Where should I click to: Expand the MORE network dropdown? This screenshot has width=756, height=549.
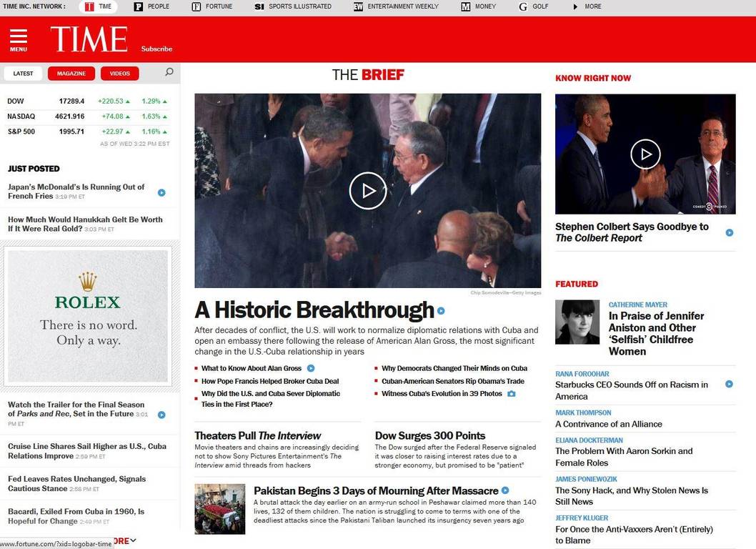point(587,6)
